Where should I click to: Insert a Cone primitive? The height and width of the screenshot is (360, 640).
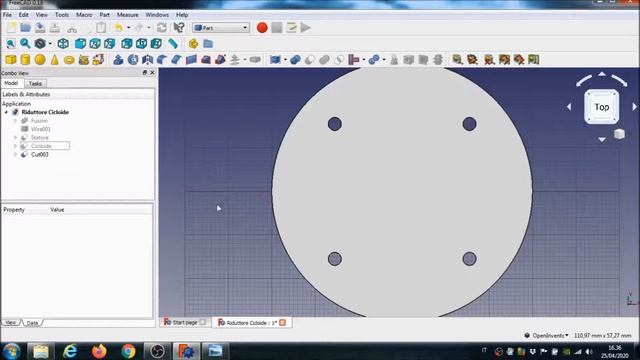54,60
